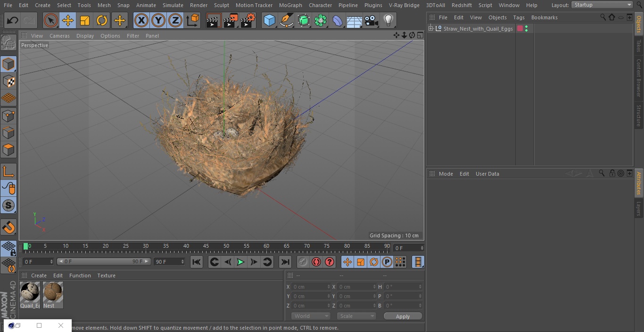Select the Move tool in top toolbar
Screen dimensions: 644x332
pyautogui.click(x=68, y=21)
